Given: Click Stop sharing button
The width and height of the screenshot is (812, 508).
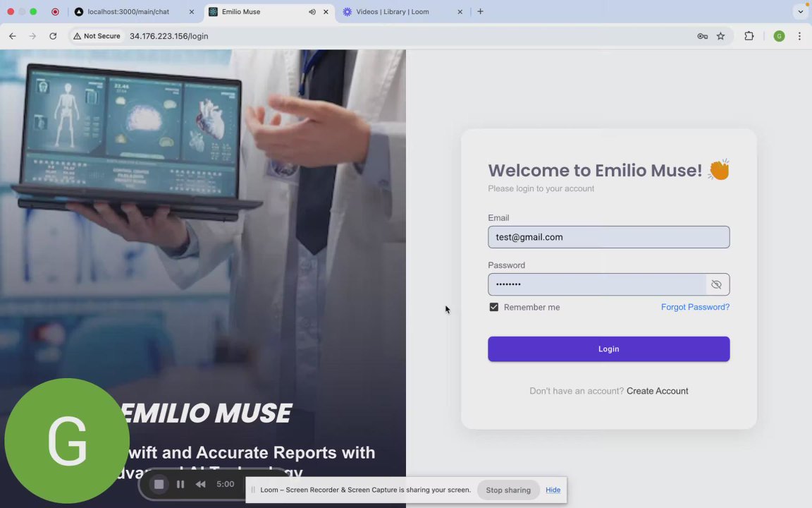Looking at the screenshot, I should 508,490.
